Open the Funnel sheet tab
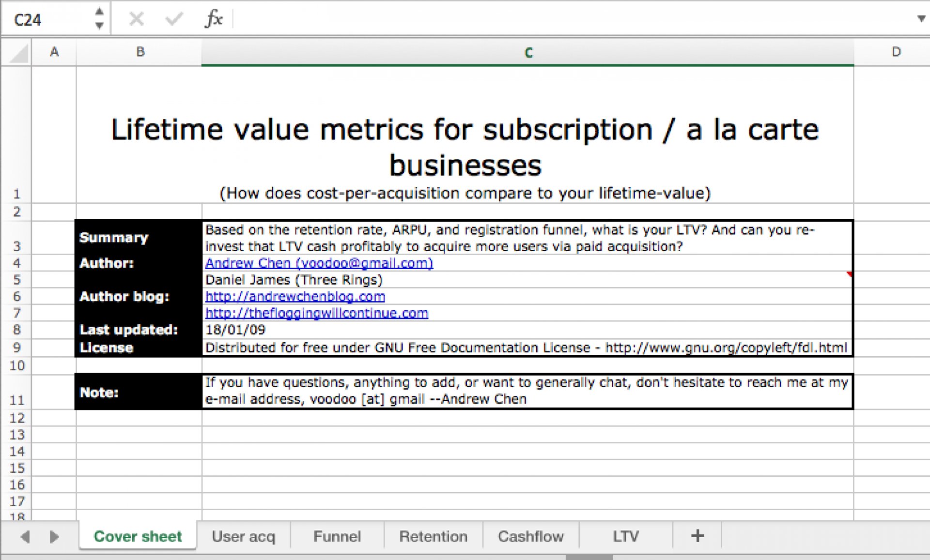The width and height of the screenshot is (930, 560). pyautogui.click(x=337, y=536)
